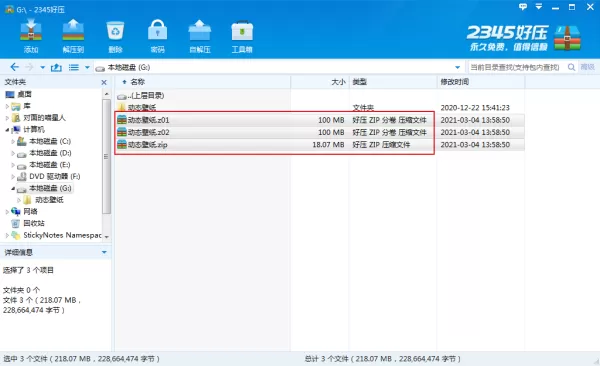This screenshot has height=366, width=600.
Task: Close the 文件夹 folder panel
Action: point(104,82)
